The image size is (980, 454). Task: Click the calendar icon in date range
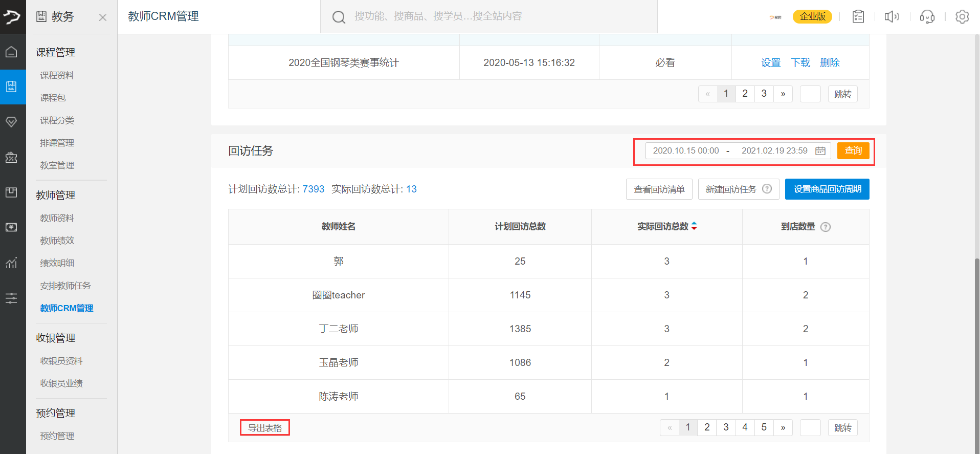820,151
